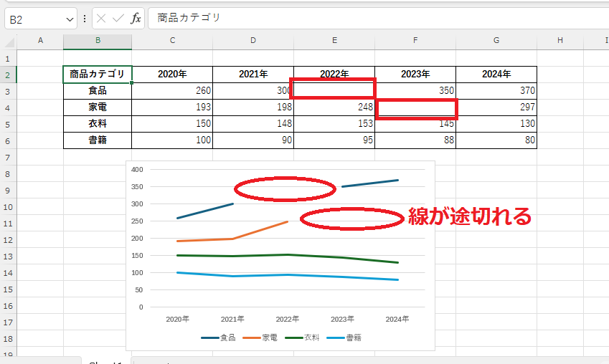
Task: Select the column E header
Action: (334, 41)
